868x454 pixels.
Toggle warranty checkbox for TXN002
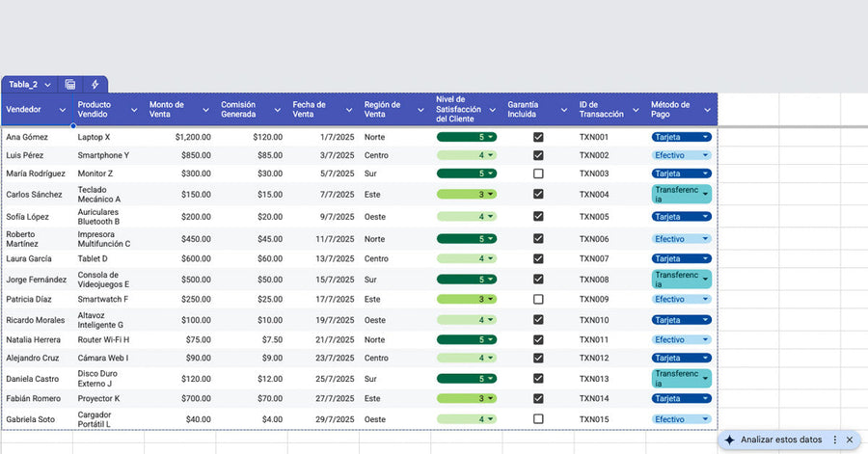(538, 155)
